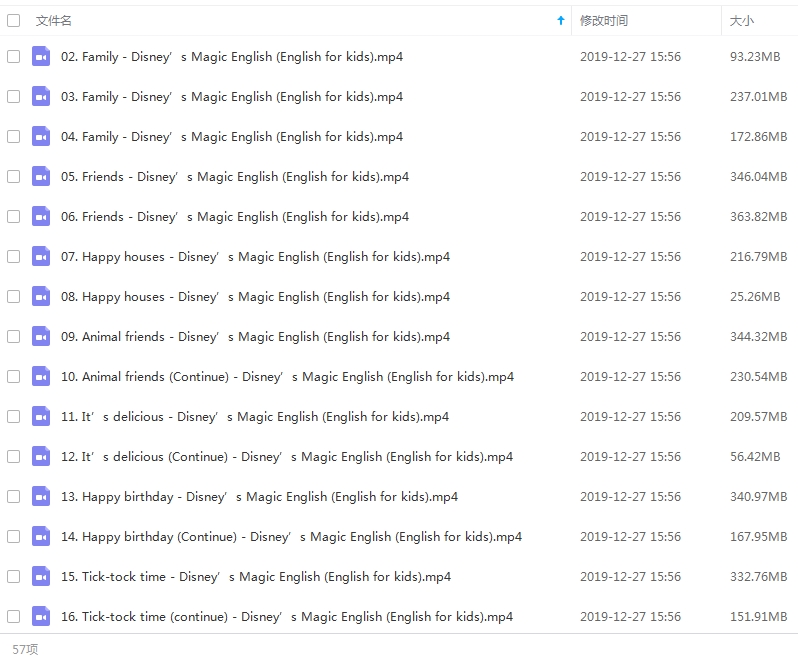The height and width of the screenshot is (660, 798).
Task: Click size value 93.23MB
Action: coord(755,56)
